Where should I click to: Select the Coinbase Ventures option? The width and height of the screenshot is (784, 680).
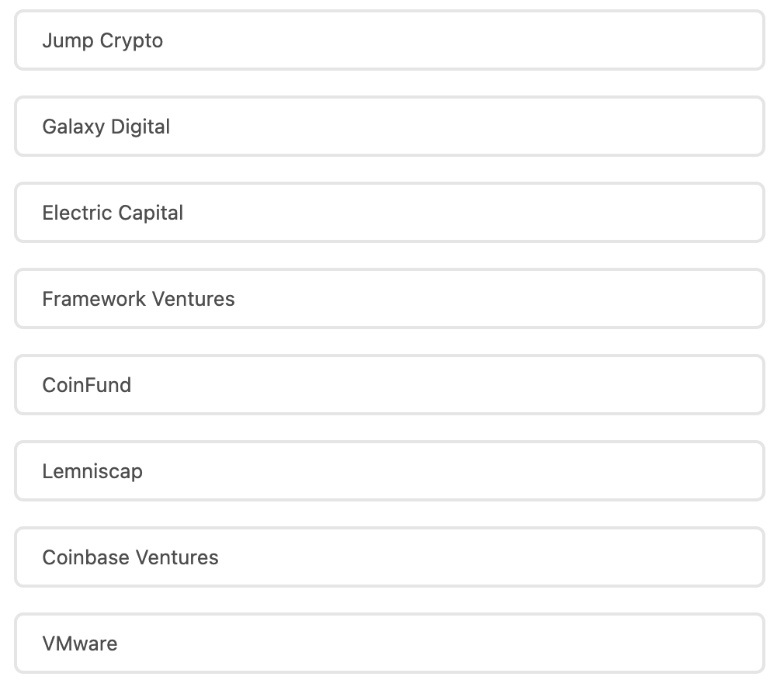[389, 557]
